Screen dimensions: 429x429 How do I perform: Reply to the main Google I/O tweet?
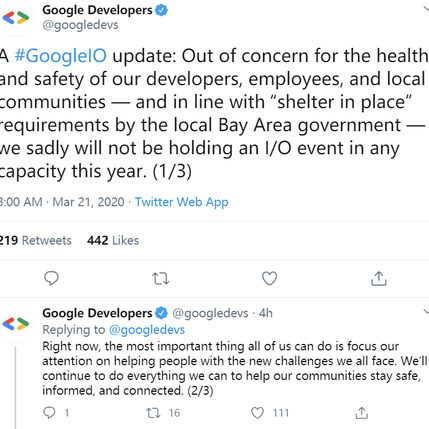(x=51, y=278)
